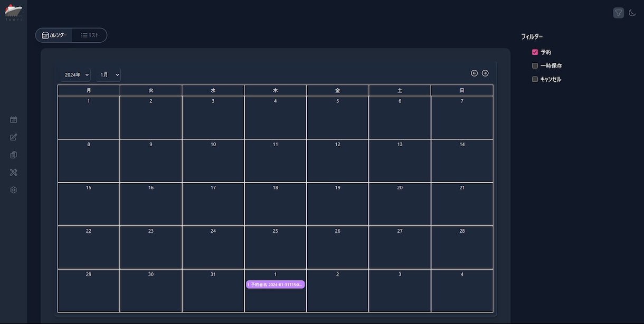Open the 2024年 year dropdown
This screenshot has width=644, height=324.
[75, 75]
